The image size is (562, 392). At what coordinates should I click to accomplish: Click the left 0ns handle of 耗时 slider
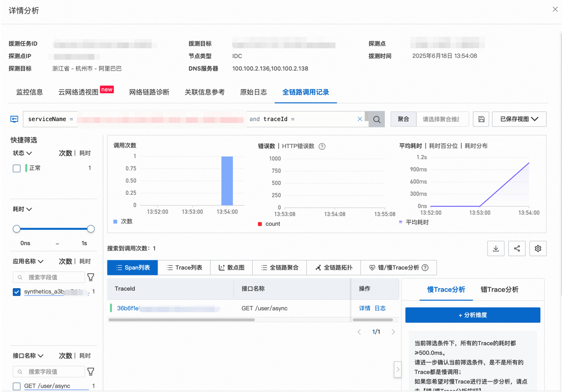point(17,229)
